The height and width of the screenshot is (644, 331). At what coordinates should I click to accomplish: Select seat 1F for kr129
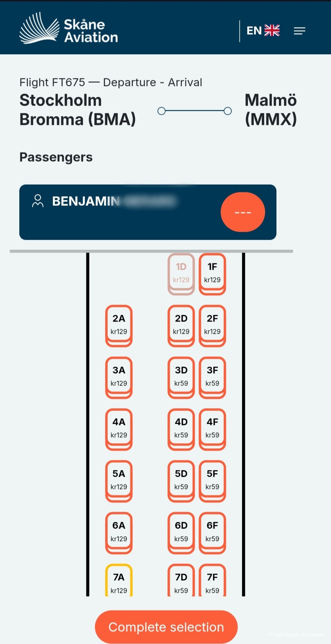(x=212, y=274)
